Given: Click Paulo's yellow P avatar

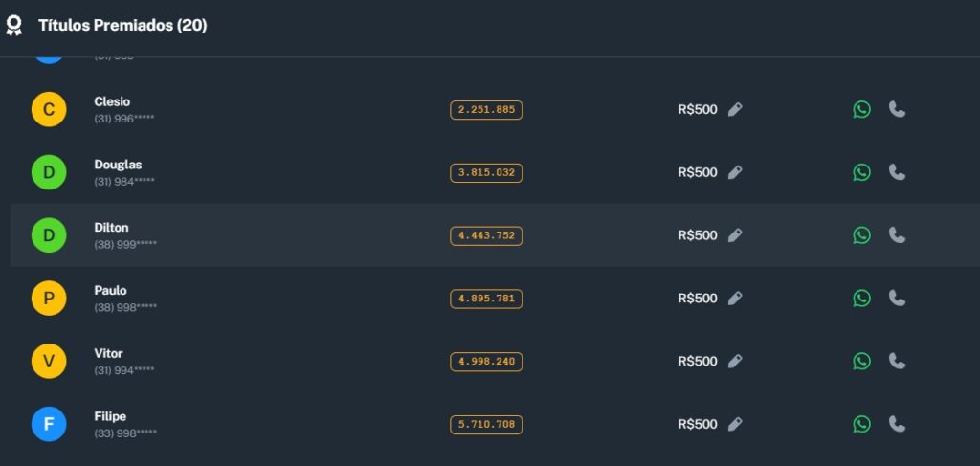Looking at the screenshot, I should point(49,299).
